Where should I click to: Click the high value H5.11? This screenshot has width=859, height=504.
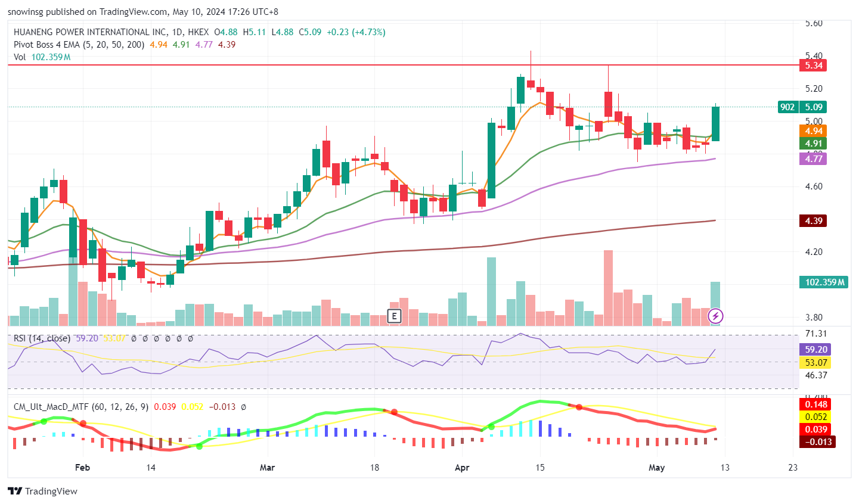click(x=254, y=32)
